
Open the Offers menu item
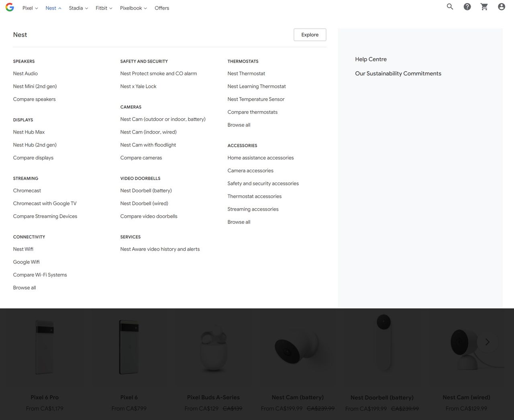(x=162, y=8)
